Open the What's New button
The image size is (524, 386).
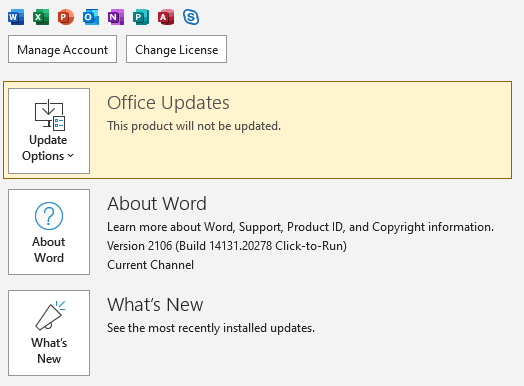49,333
